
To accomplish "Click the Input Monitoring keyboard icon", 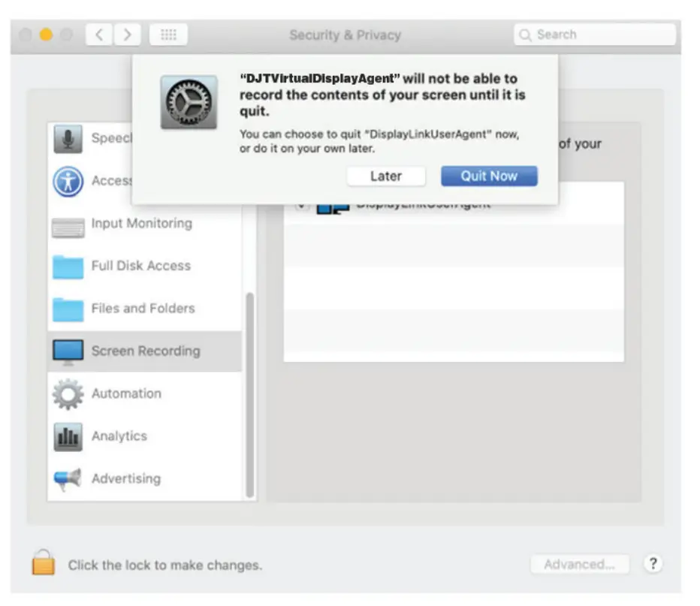I will (x=68, y=223).
